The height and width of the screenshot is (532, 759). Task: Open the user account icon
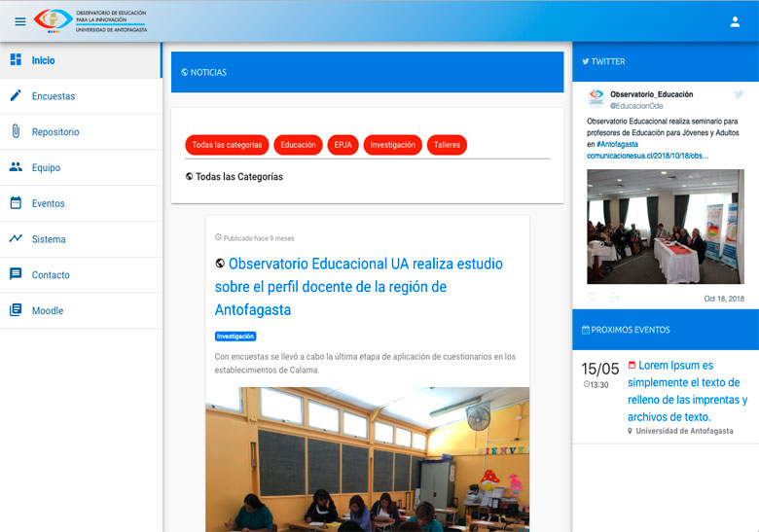[735, 21]
